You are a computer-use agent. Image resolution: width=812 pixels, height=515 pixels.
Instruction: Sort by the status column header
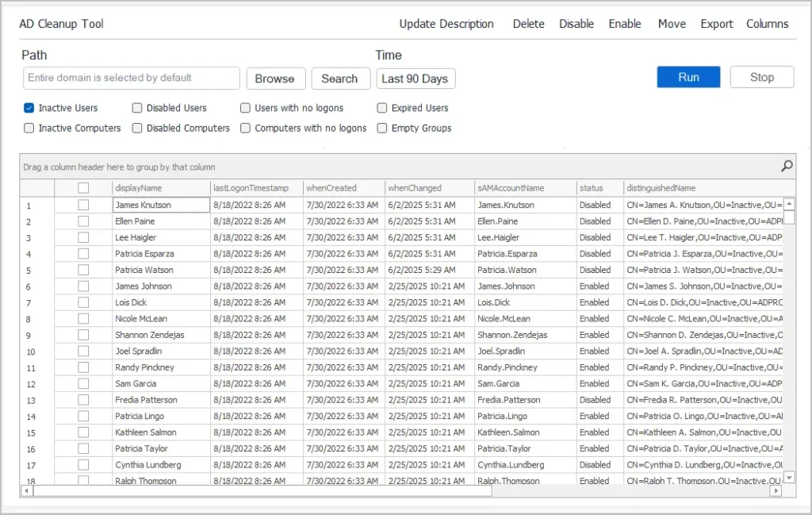click(x=599, y=188)
